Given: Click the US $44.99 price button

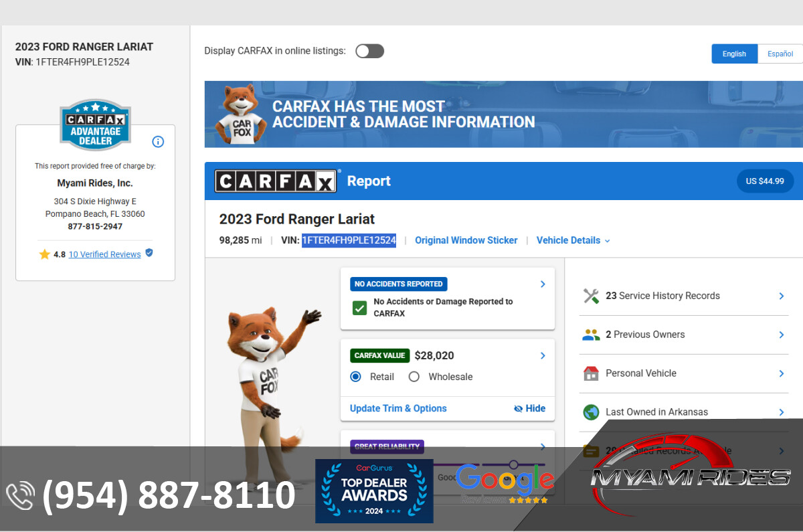Looking at the screenshot, I should click(x=765, y=181).
